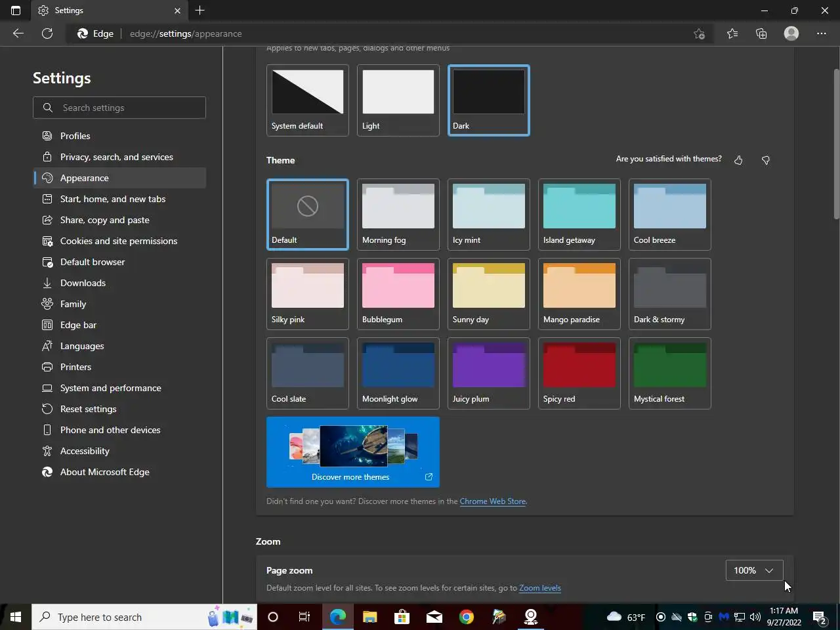Click the profile avatar icon
840x630 pixels.
(791, 33)
